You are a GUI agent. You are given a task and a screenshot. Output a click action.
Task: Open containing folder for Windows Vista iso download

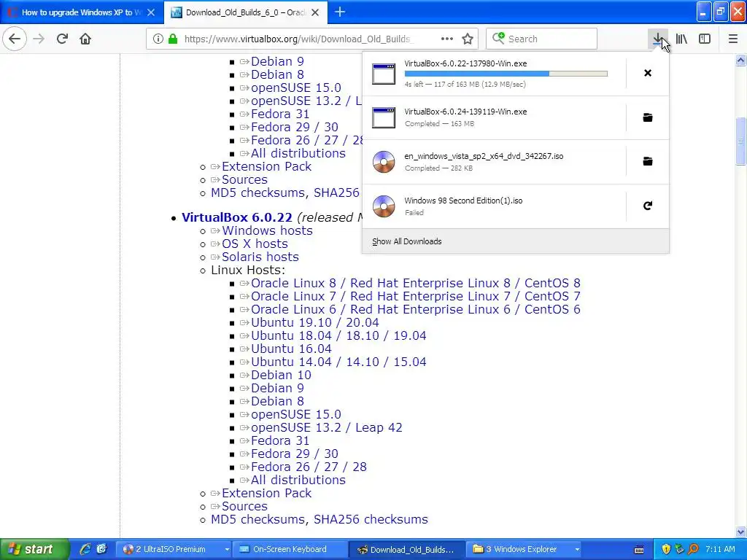(x=648, y=161)
